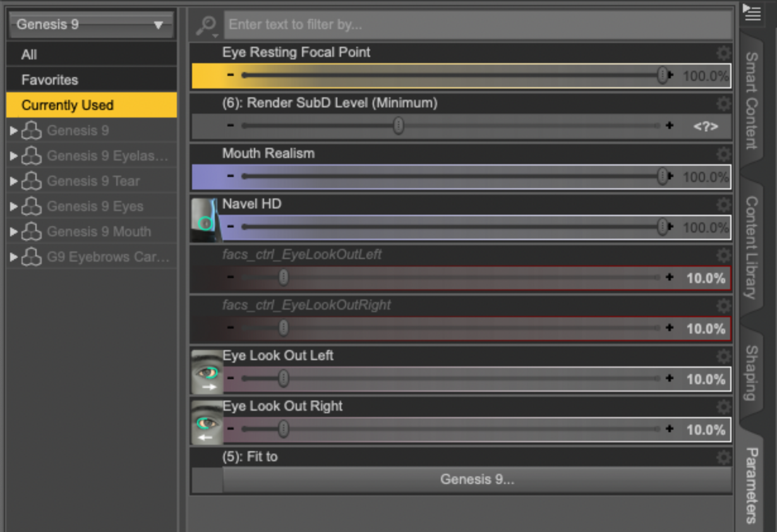The width and height of the screenshot is (777, 532).
Task: Open the Navel HD gear settings
Action: 723,204
